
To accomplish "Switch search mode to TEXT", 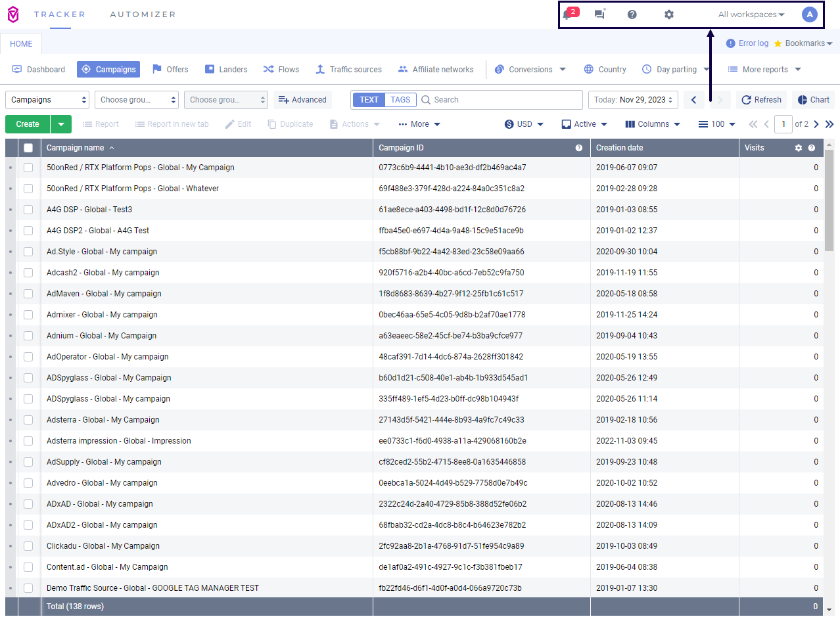I will pos(369,100).
